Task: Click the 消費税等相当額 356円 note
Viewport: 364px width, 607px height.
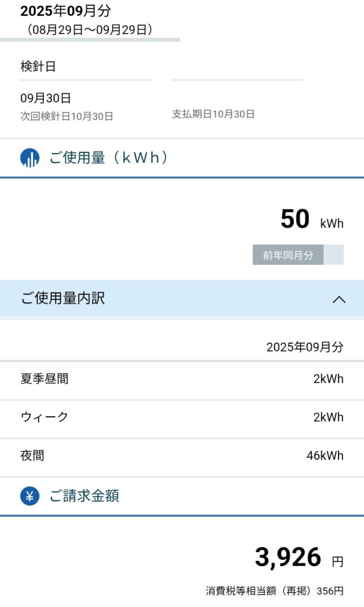Action: coord(274,590)
